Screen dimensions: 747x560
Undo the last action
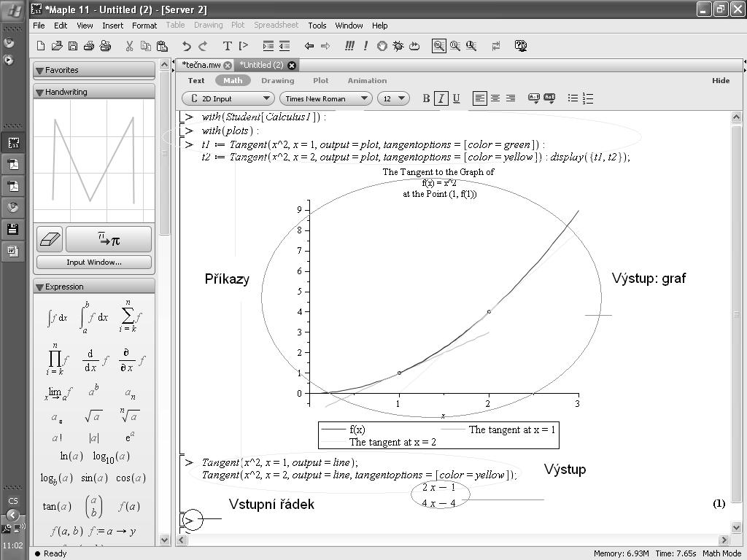point(186,46)
